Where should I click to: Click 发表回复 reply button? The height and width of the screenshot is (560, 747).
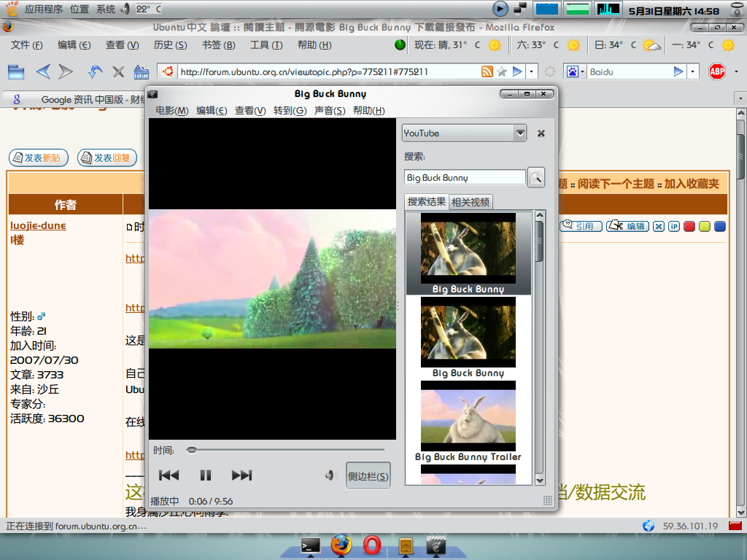(107, 157)
